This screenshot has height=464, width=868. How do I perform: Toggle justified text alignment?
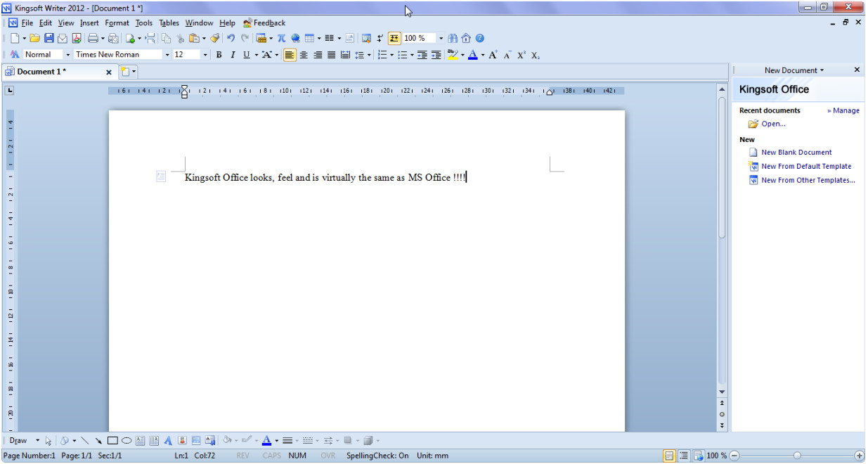point(331,54)
